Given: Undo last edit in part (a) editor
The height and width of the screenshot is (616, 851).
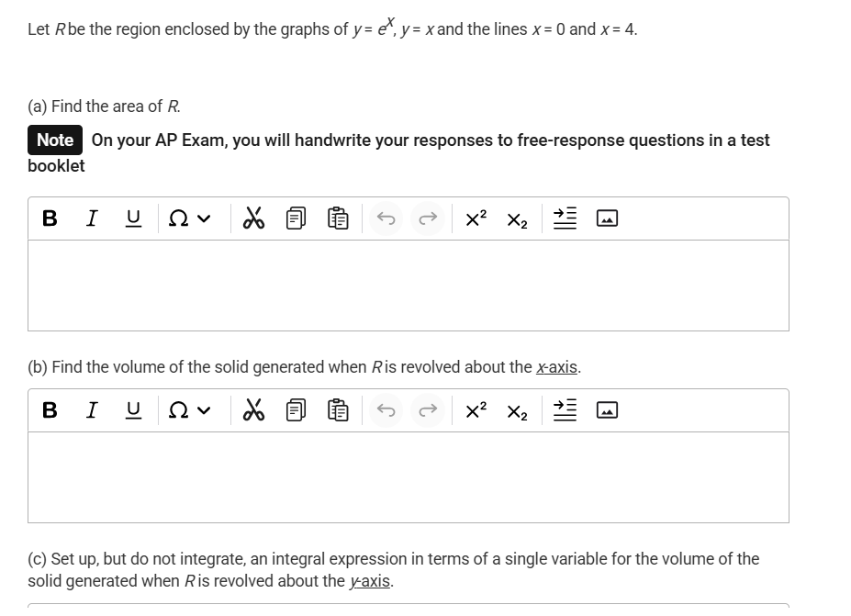Looking at the screenshot, I should (x=386, y=218).
